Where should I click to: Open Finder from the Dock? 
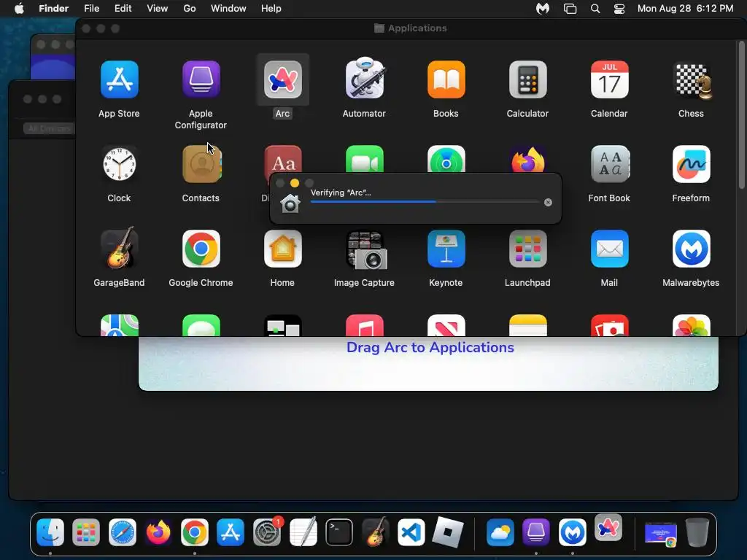pyautogui.click(x=50, y=532)
